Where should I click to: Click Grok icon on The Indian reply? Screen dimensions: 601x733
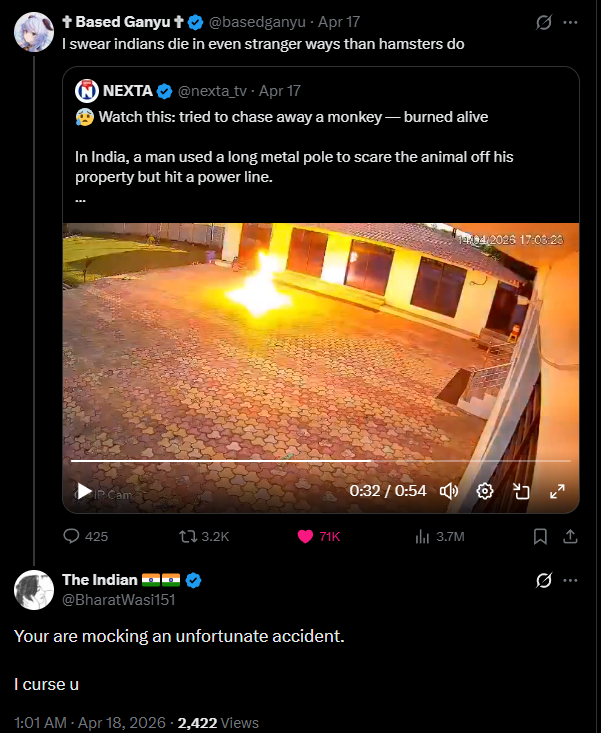(546, 580)
